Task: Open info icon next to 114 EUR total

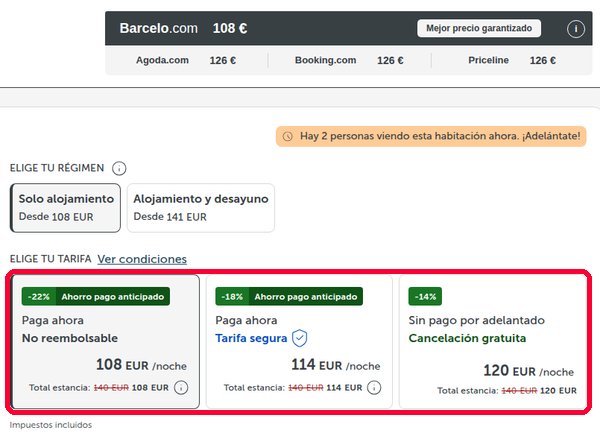Action: [374, 387]
